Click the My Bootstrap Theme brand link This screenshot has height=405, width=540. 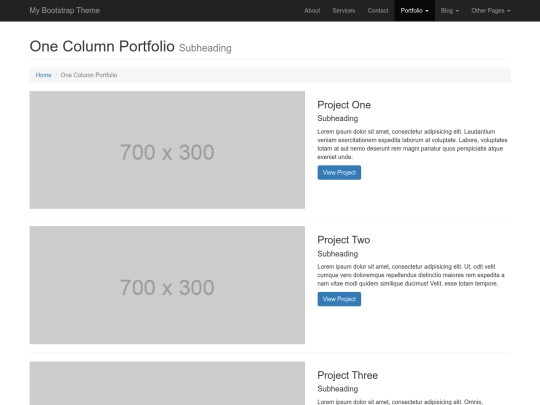click(x=64, y=11)
